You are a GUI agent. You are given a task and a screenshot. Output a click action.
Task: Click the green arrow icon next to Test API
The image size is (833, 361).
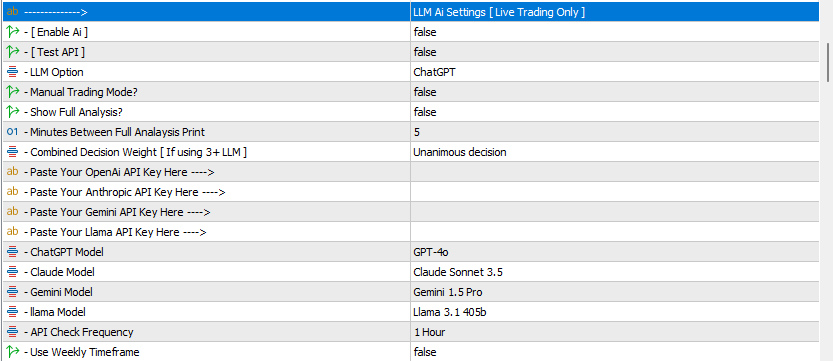[13, 51]
